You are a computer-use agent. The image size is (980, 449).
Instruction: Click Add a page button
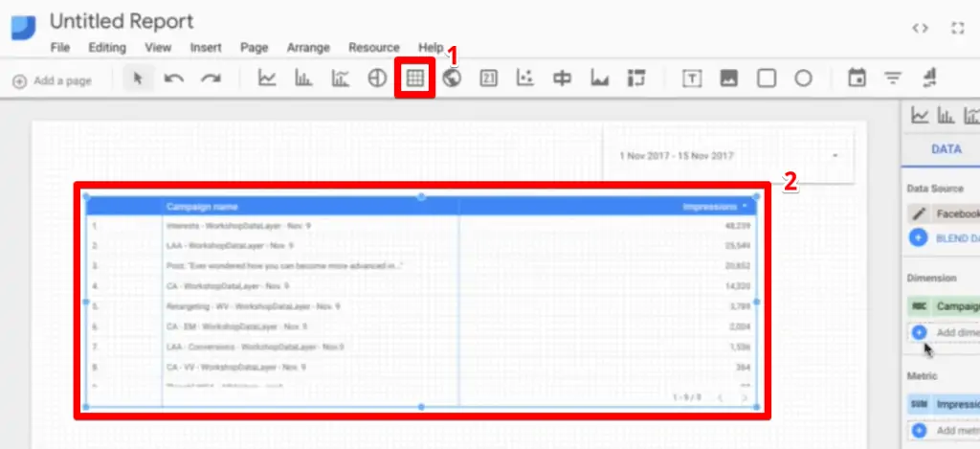(54, 81)
